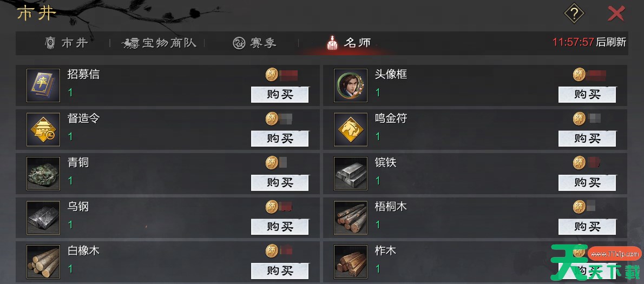Screen dimensions: 644x284
Task: Click the 柞木 timber item icon
Action: (x=350, y=262)
